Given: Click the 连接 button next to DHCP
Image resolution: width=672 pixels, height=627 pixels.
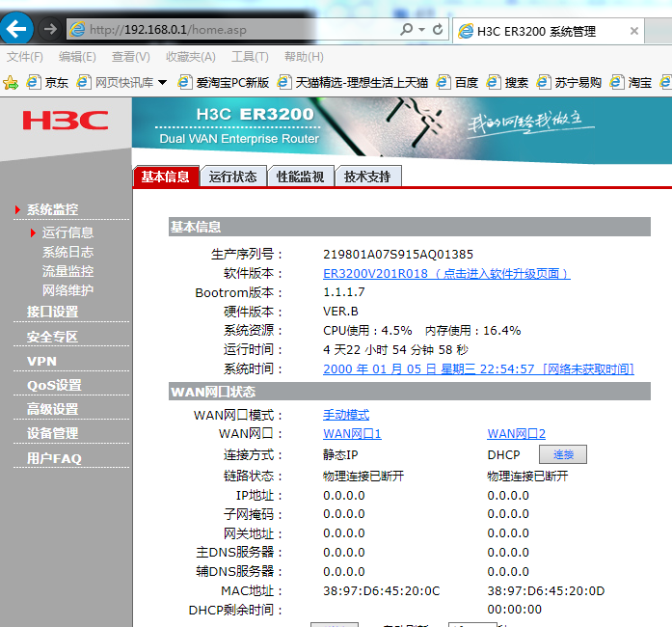Looking at the screenshot, I should coord(563,454).
